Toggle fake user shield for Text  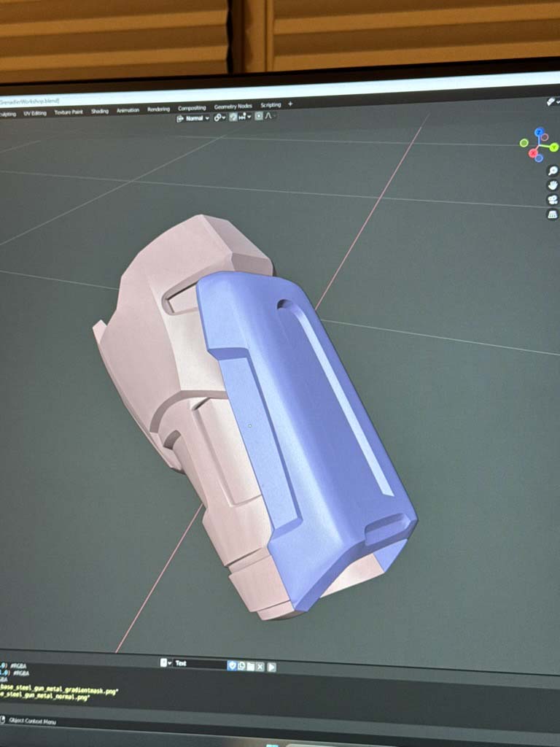[x=233, y=665]
